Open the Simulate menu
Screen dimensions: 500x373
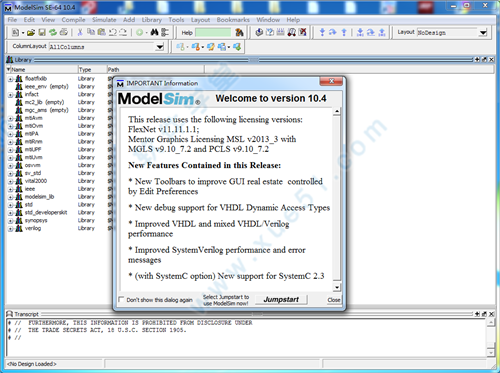[x=104, y=20]
